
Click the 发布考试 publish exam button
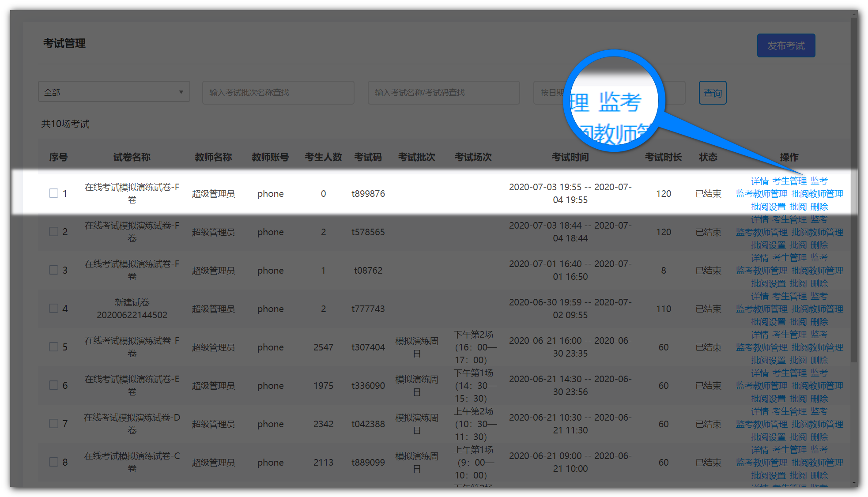[785, 45]
